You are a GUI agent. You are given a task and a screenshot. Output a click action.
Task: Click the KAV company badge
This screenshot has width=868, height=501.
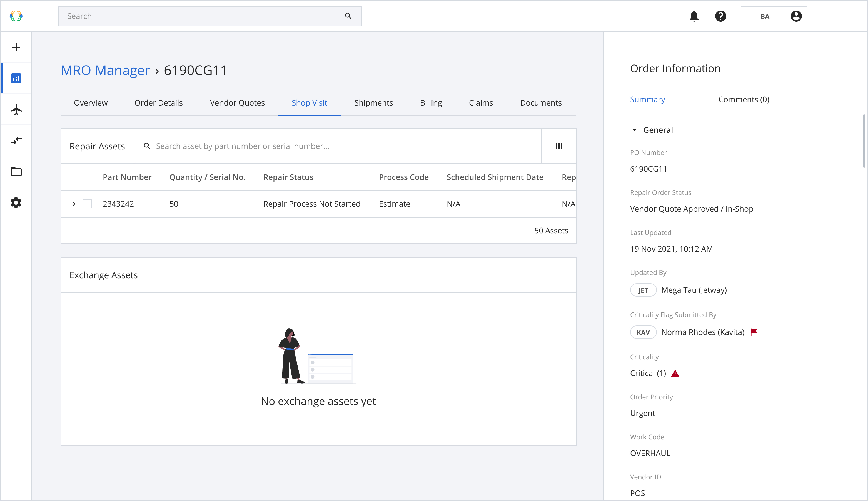point(643,332)
